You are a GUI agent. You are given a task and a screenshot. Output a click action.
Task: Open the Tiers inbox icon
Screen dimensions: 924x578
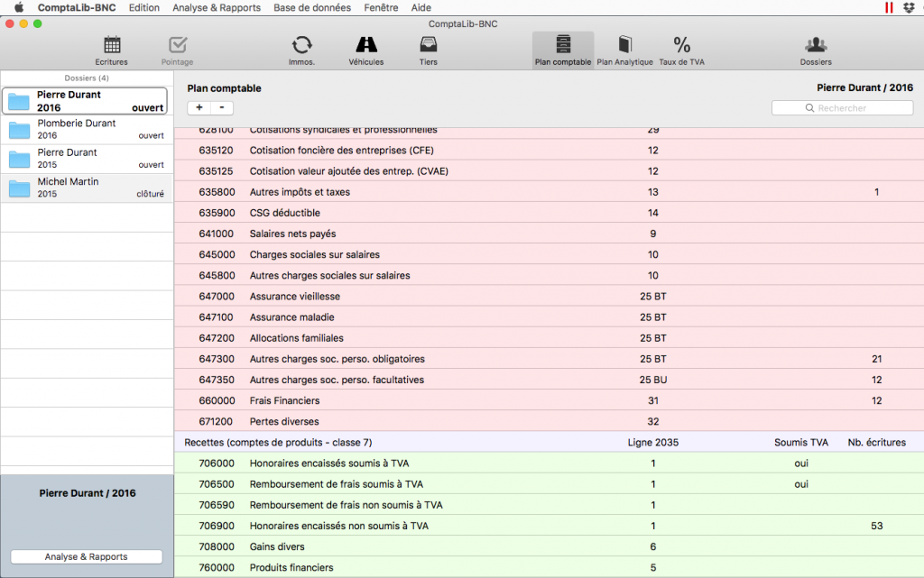tap(429, 45)
